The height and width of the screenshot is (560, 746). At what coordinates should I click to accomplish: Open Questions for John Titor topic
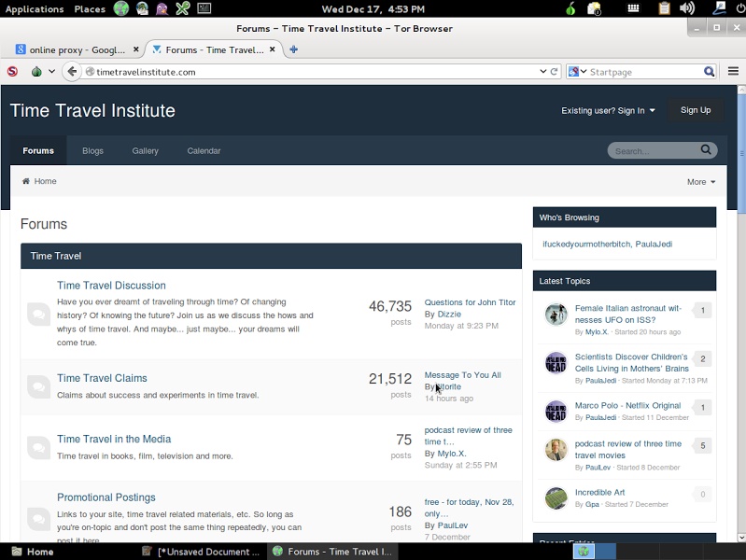pos(470,302)
